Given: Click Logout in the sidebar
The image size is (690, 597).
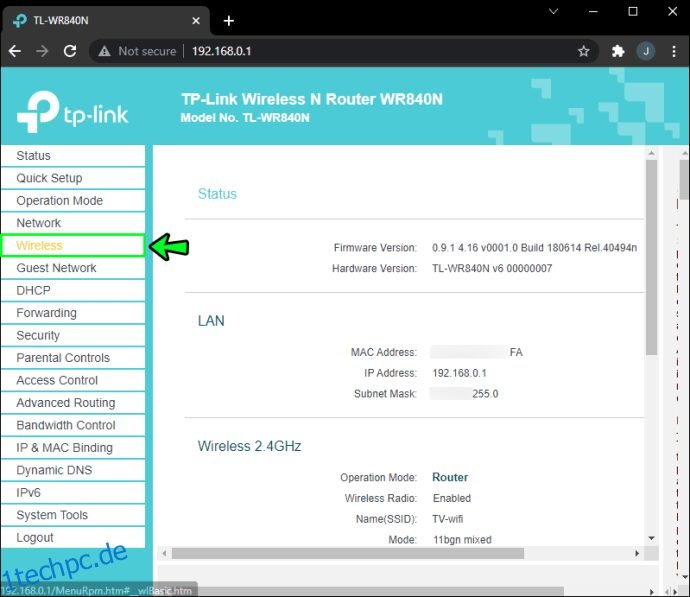Looking at the screenshot, I should click(x=73, y=537).
